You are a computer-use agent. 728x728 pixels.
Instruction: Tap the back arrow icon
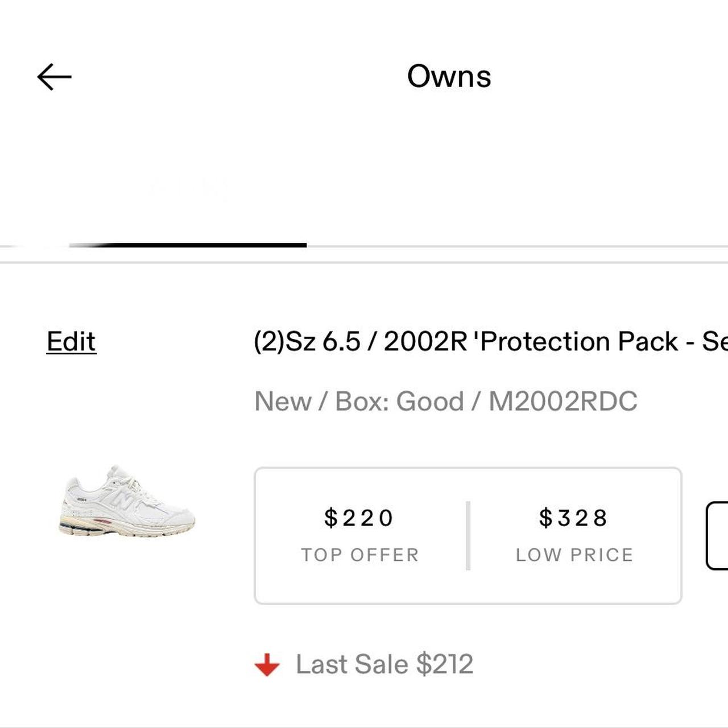click(54, 77)
